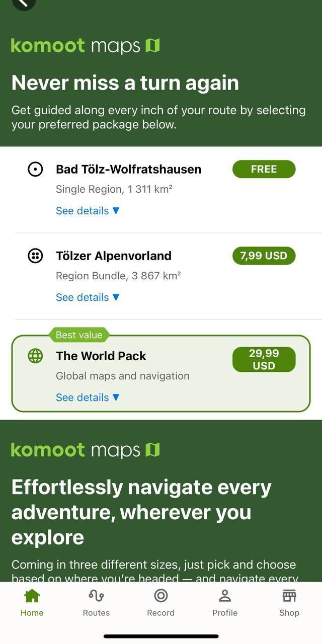Viewport: 322px width, 644px height.
Task: Tap the komoot maps logo icon at top
Action: pyautogui.click(x=152, y=46)
